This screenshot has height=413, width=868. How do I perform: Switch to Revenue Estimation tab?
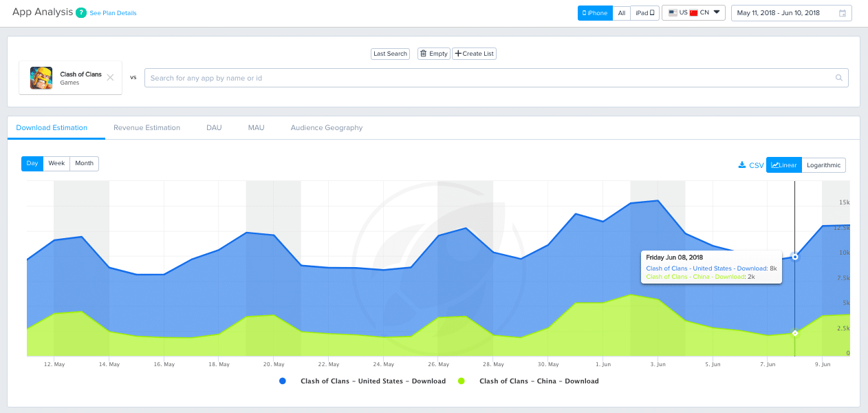[147, 128]
